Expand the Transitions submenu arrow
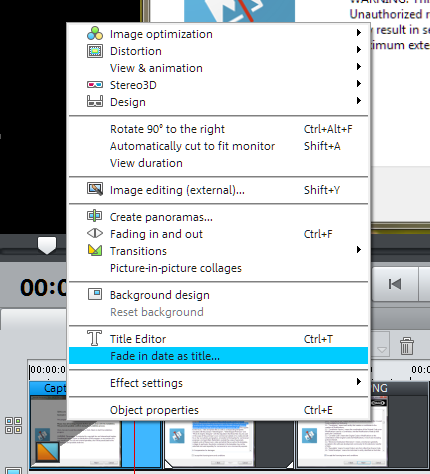The image size is (430, 474). [x=359, y=250]
